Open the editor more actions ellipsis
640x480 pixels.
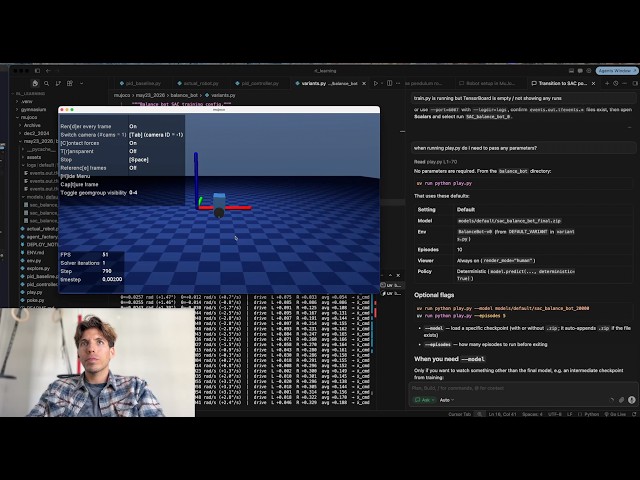(398, 83)
